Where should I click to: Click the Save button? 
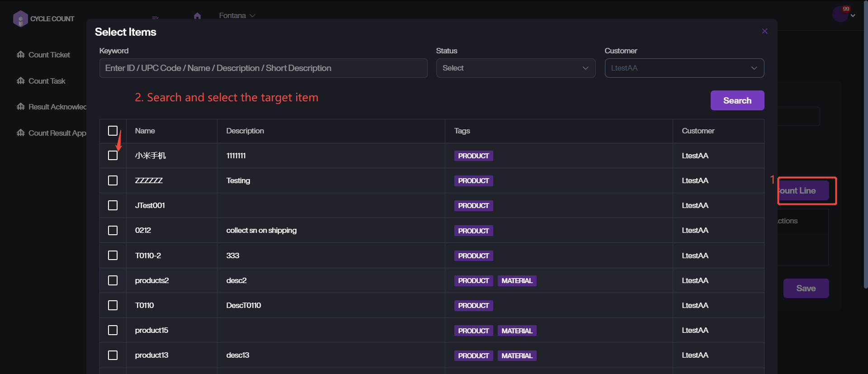coord(806,289)
